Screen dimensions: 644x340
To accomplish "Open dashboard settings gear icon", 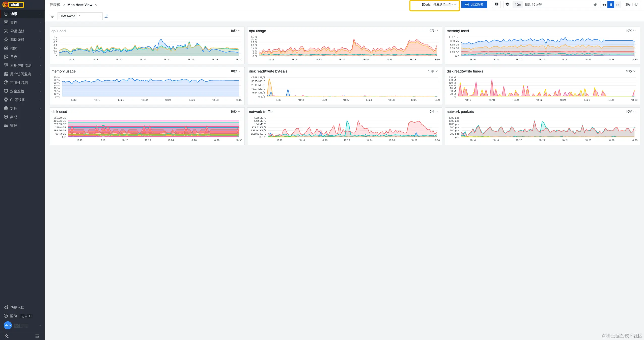I will (507, 5).
